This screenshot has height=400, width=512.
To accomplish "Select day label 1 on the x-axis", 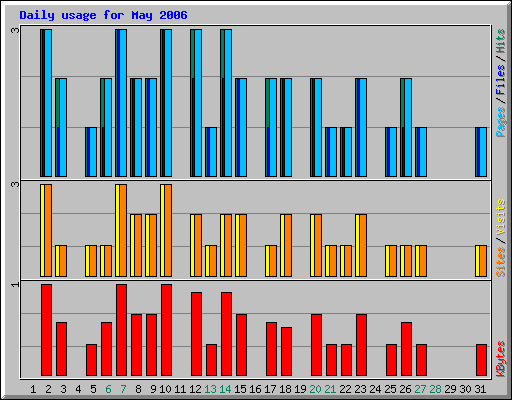I will tap(33, 389).
